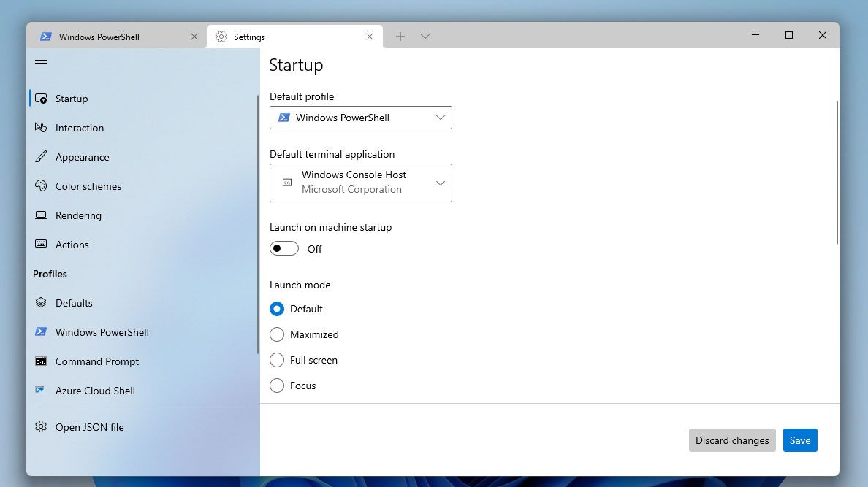
Task: Open the Azure Cloud Shell profile
Action: 96,391
